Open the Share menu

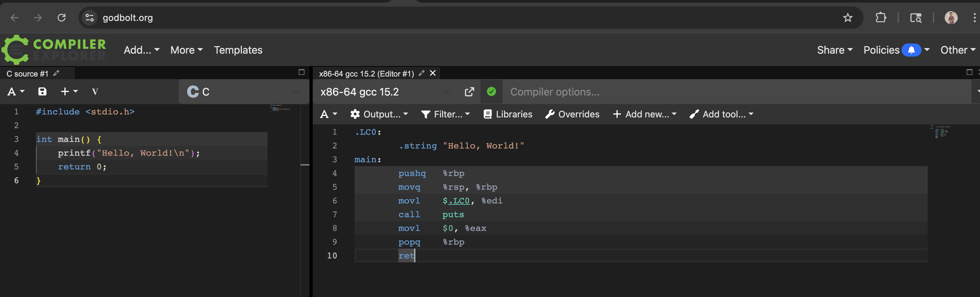(835, 50)
